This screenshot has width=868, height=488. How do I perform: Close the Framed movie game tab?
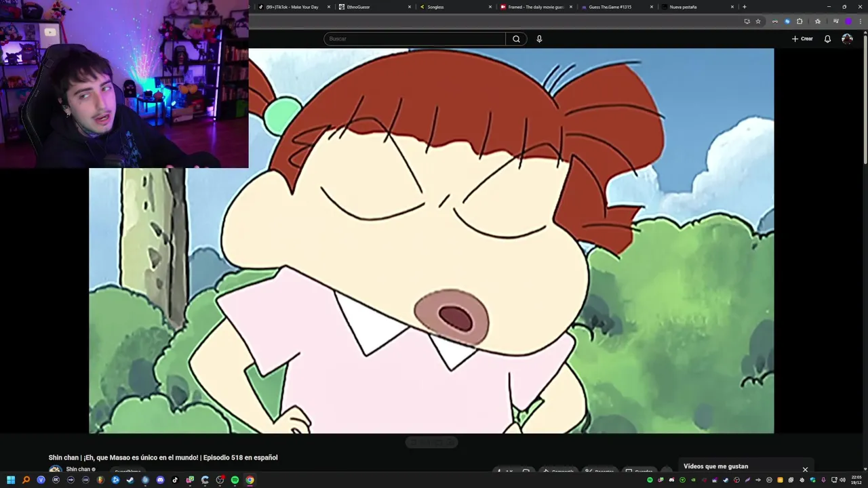[x=571, y=7]
